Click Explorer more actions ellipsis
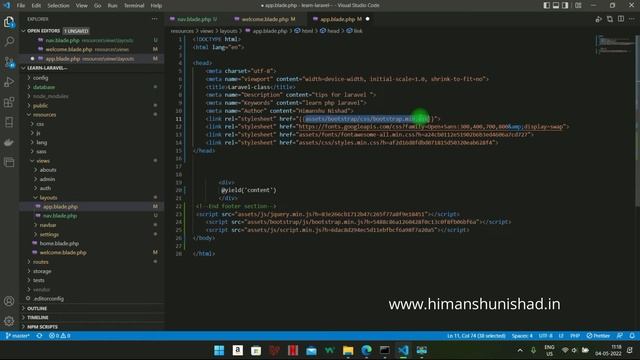The height and width of the screenshot is (360, 640). coord(154,19)
